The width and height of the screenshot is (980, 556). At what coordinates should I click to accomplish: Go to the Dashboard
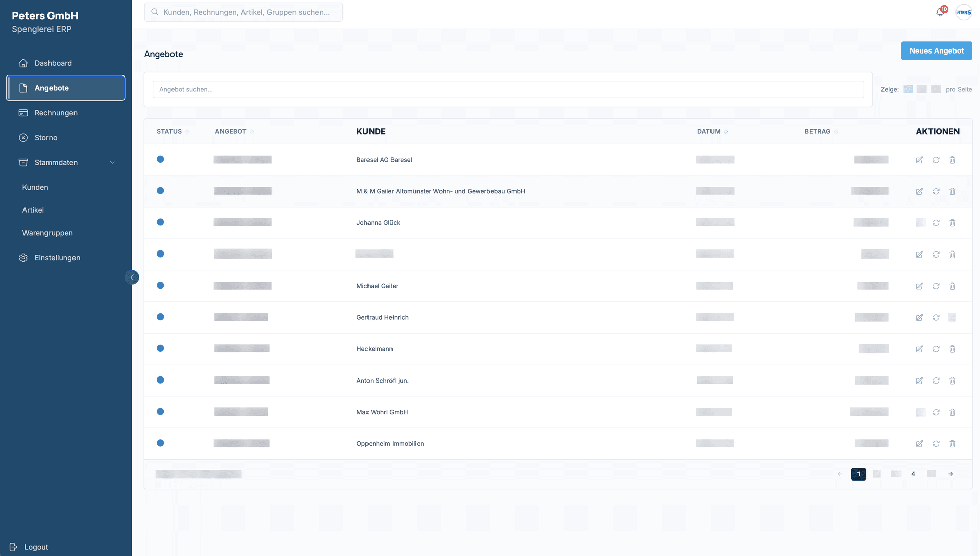[x=65, y=63]
